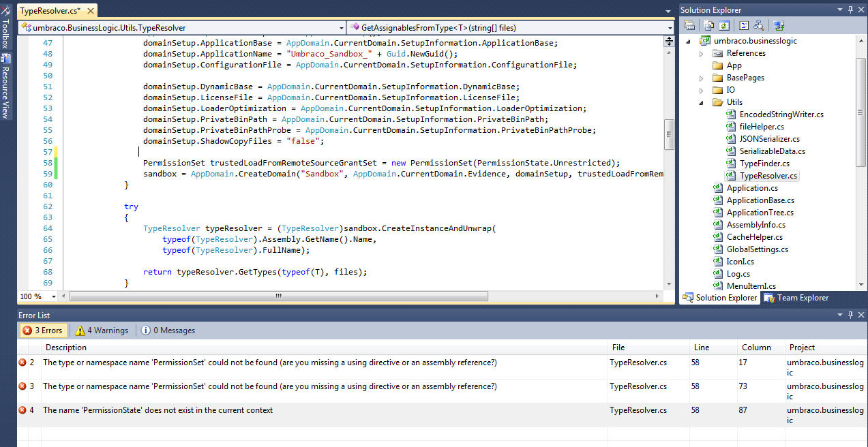Close the TypeResolver.cs* editor tab
Viewport: 868px width, 447px height.
tap(90, 11)
